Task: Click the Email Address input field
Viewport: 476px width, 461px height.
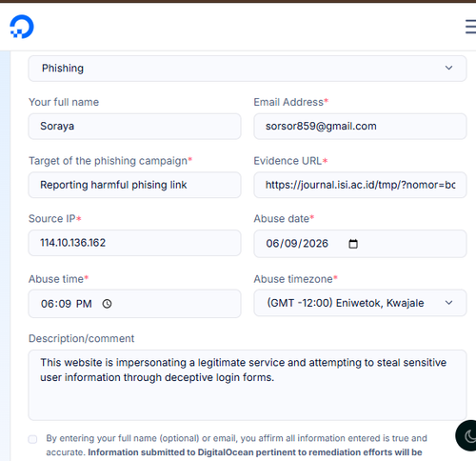Action: pos(360,127)
